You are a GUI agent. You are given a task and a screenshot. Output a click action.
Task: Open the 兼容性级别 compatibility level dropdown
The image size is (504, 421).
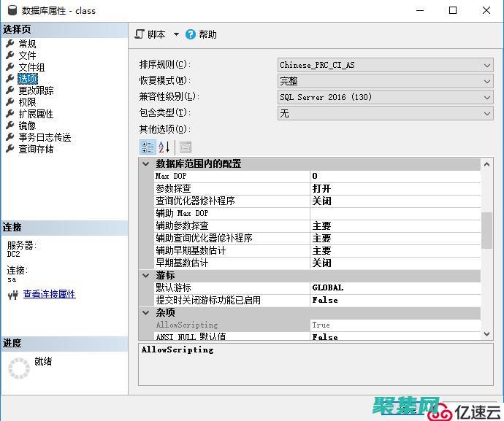[x=487, y=97]
